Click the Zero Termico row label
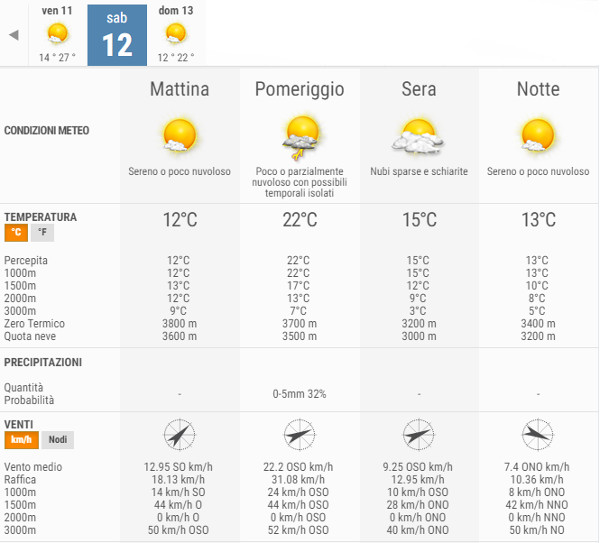Image resolution: width=600 pixels, height=543 pixels. point(34,324)
